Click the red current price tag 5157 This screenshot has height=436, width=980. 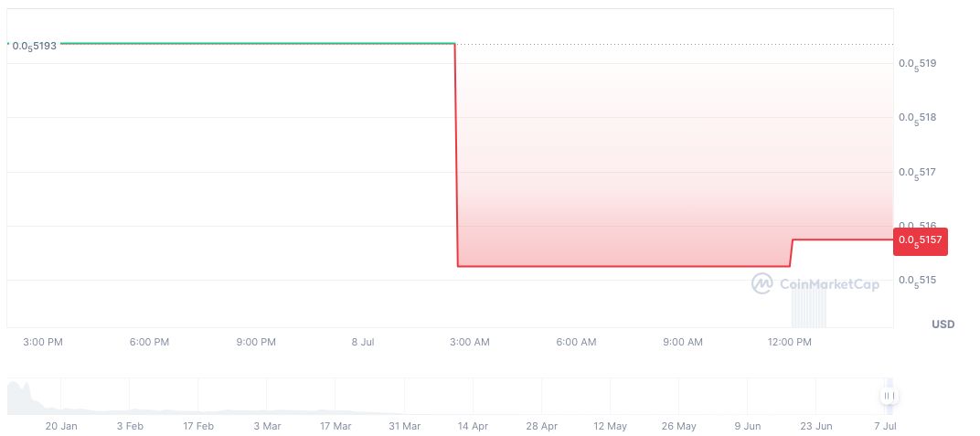[921, 240]
